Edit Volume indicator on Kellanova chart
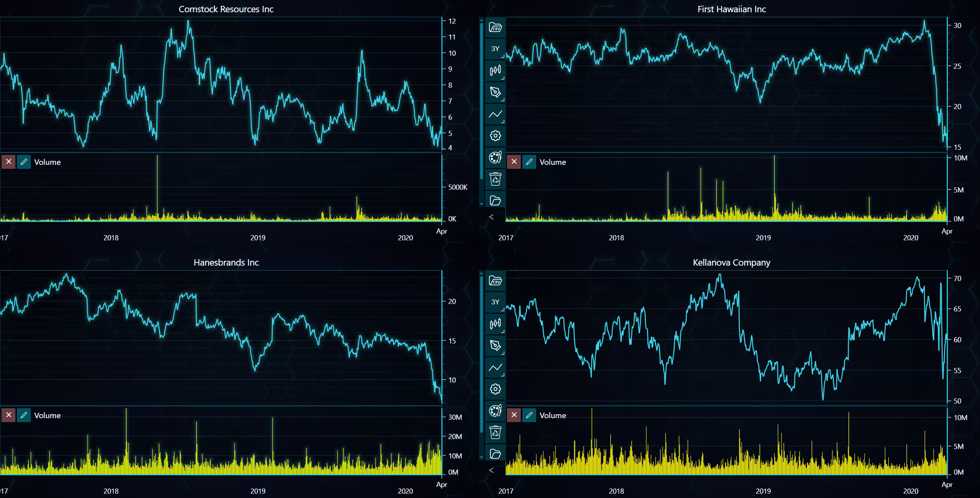The height and width of the screenshot is (498, 980). [x=529, y=415]
